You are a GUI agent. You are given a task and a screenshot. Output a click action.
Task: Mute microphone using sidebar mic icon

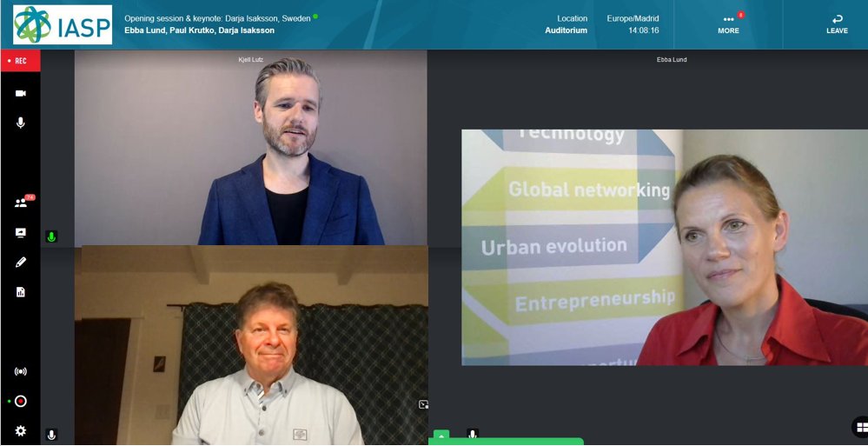(x=21, y=123)
